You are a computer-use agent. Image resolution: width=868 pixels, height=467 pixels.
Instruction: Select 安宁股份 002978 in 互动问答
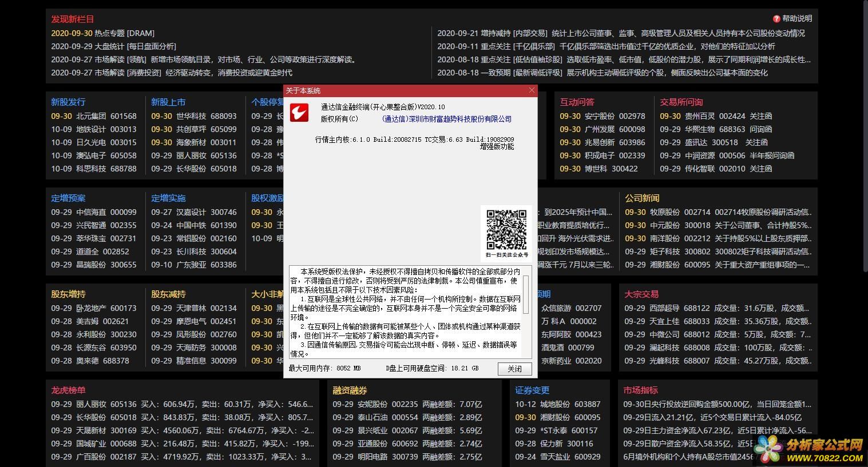[603, 115]
